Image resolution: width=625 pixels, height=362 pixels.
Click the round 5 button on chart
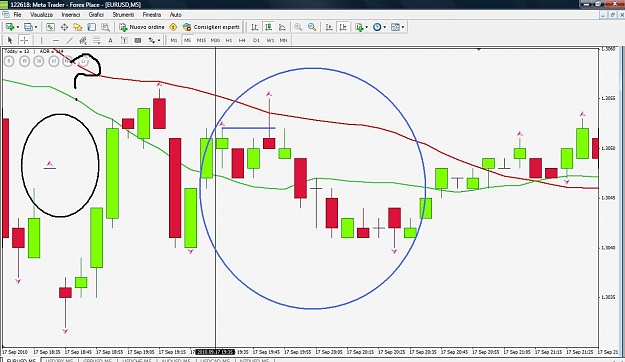pyautogui.click(x=9, y=61)
